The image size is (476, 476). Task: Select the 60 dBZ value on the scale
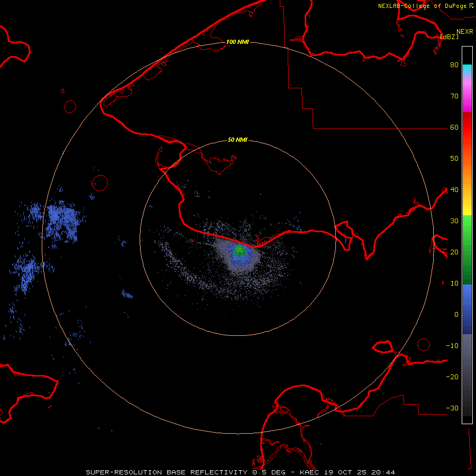[454, 127]
